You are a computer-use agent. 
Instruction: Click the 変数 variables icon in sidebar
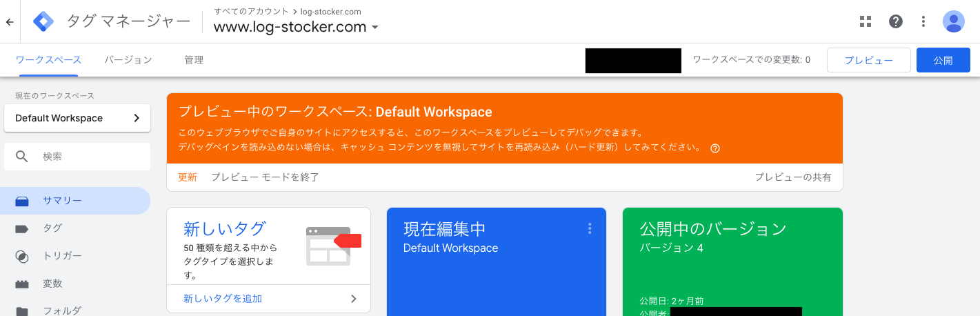click(22, 284)
